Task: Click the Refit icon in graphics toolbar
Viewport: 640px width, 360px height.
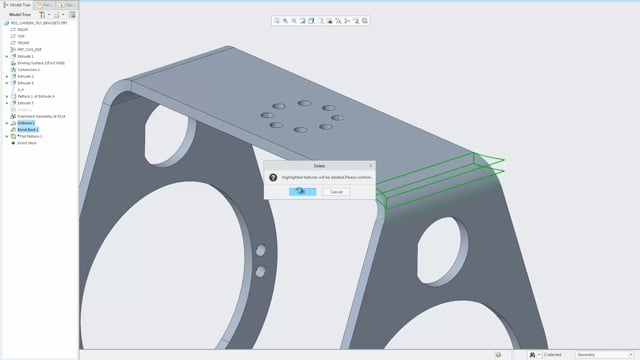Action: pyautogui.click(x=277, y=21)
